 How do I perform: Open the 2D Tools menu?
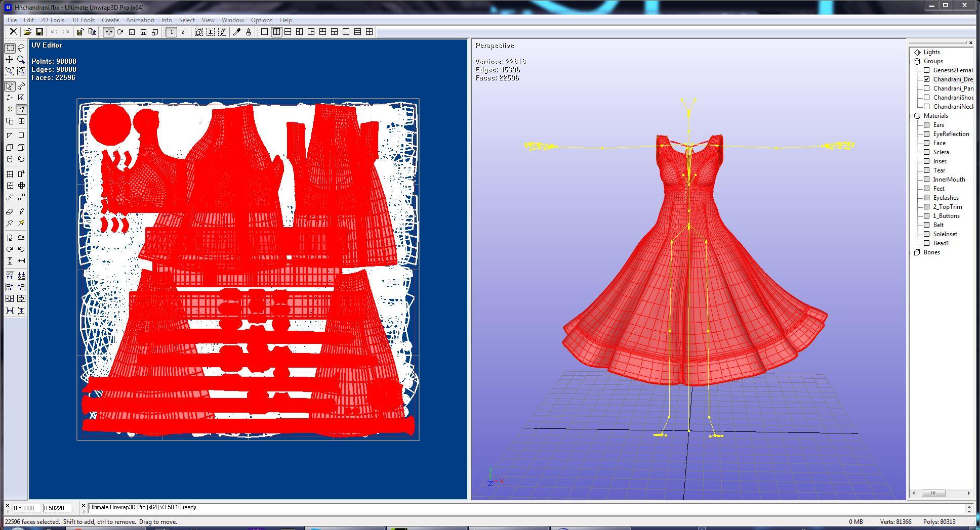(x=52, y=20)
